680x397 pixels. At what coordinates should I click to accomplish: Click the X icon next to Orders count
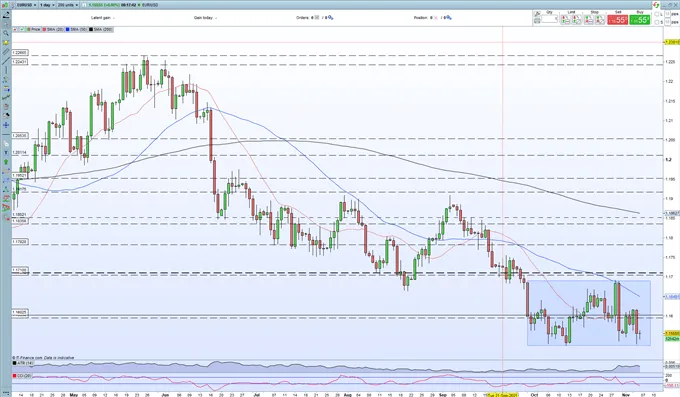(x=317, y=18)
